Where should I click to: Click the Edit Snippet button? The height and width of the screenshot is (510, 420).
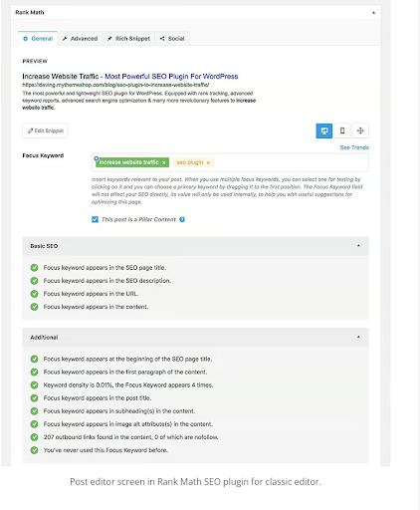pos(45,130)
